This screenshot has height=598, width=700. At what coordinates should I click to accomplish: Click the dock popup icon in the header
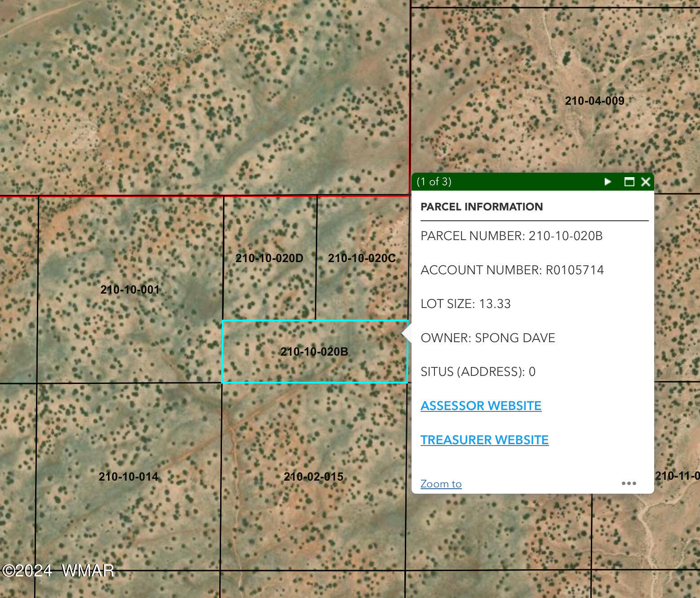(629, 182)
